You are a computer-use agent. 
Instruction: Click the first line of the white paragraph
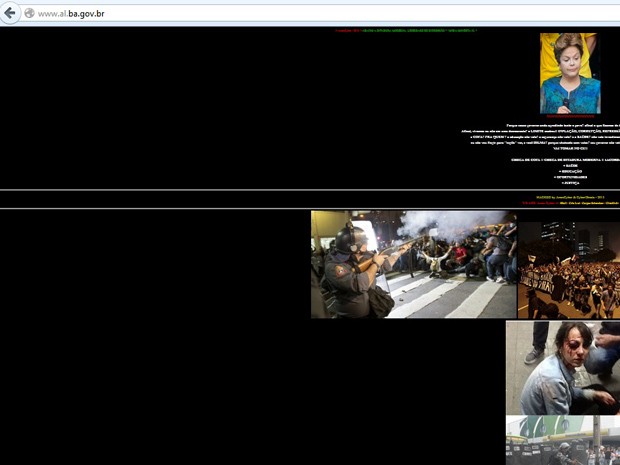click(563, 125)
